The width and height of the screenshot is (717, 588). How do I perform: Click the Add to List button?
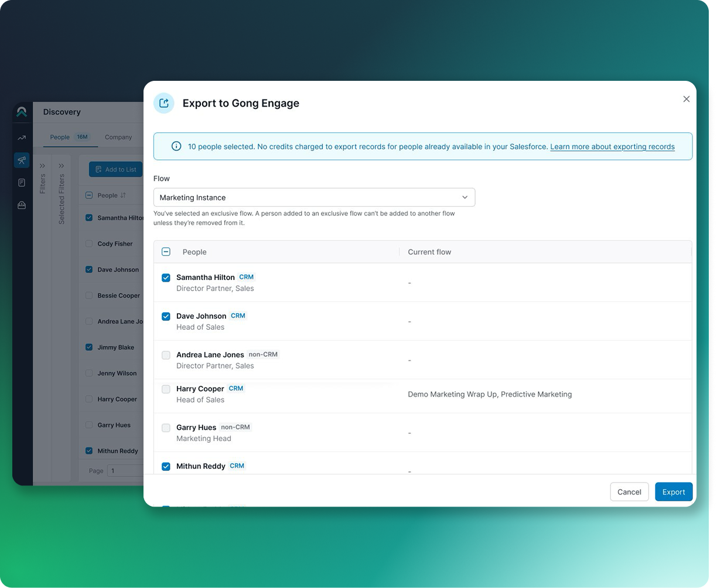(116, 169)
